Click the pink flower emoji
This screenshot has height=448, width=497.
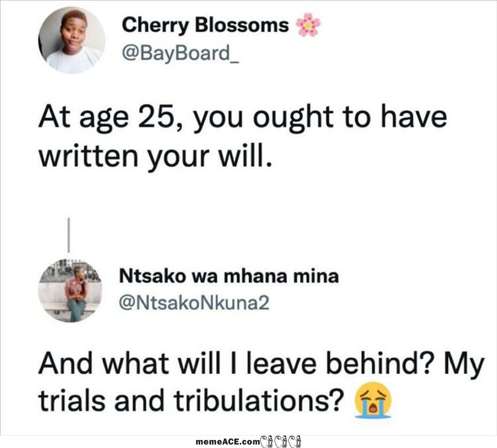point(308,25)
